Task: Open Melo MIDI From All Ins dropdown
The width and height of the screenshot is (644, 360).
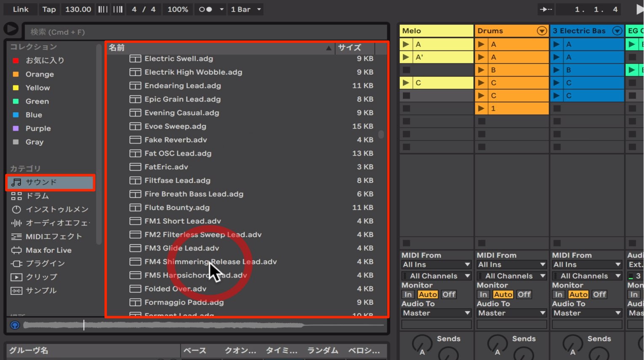Action: click(x=436, y=265)
